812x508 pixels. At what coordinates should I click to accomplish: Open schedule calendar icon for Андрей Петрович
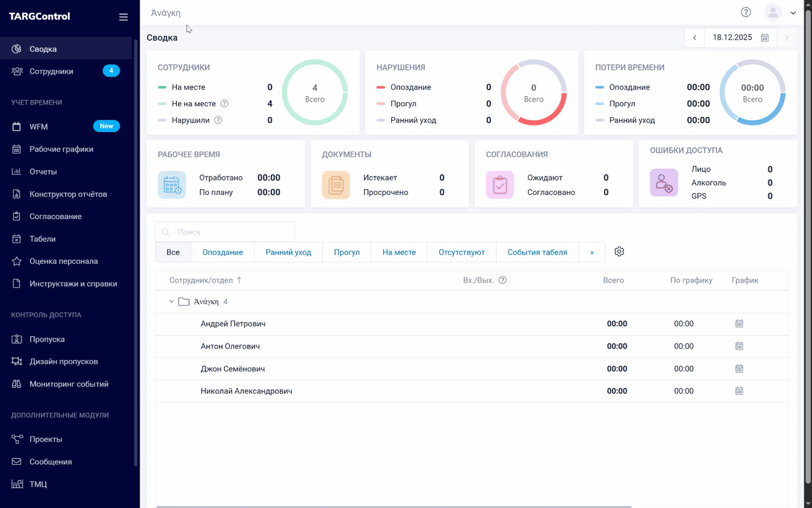(x=739, y=324)
